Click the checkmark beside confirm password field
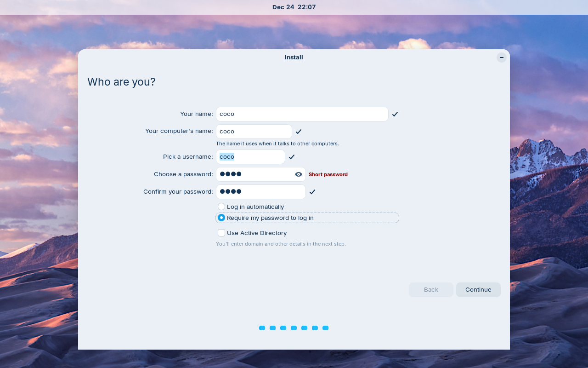 click(312, 192)
